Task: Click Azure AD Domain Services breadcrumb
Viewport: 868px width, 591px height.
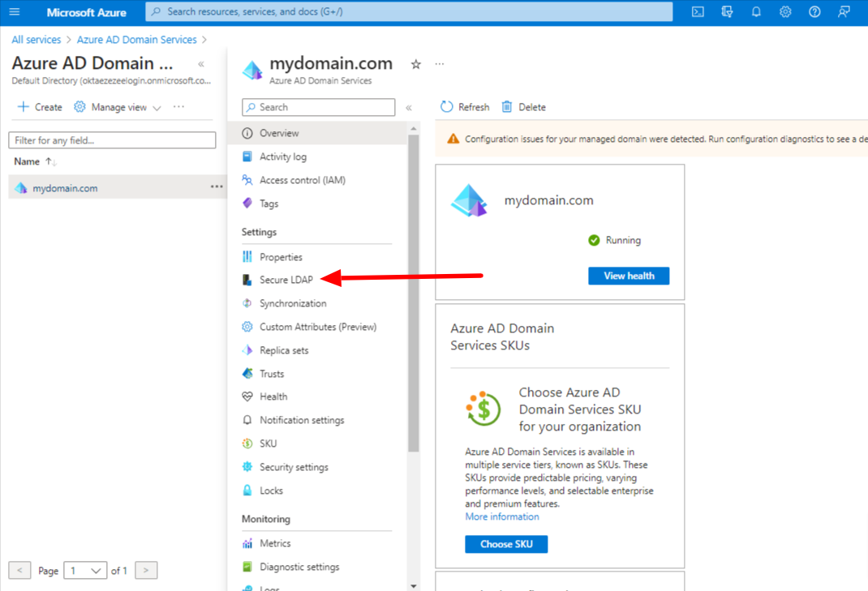Action: pyautogui.click(x=137, y=40)
